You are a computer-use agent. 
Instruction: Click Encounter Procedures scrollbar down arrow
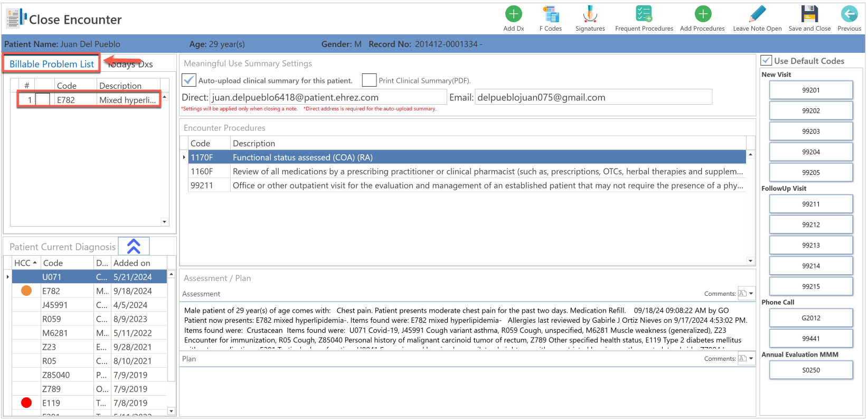[750, 260]
